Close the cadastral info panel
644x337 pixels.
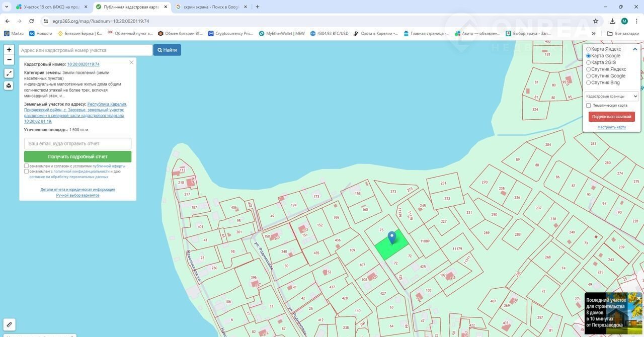pyautogui.click(x=131, y=62)
